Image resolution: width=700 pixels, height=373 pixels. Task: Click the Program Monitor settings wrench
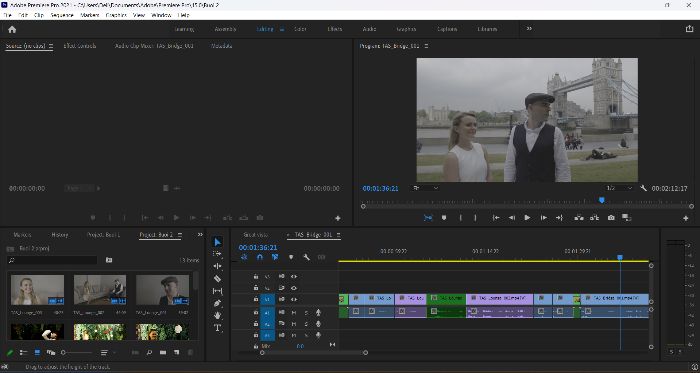643,188
